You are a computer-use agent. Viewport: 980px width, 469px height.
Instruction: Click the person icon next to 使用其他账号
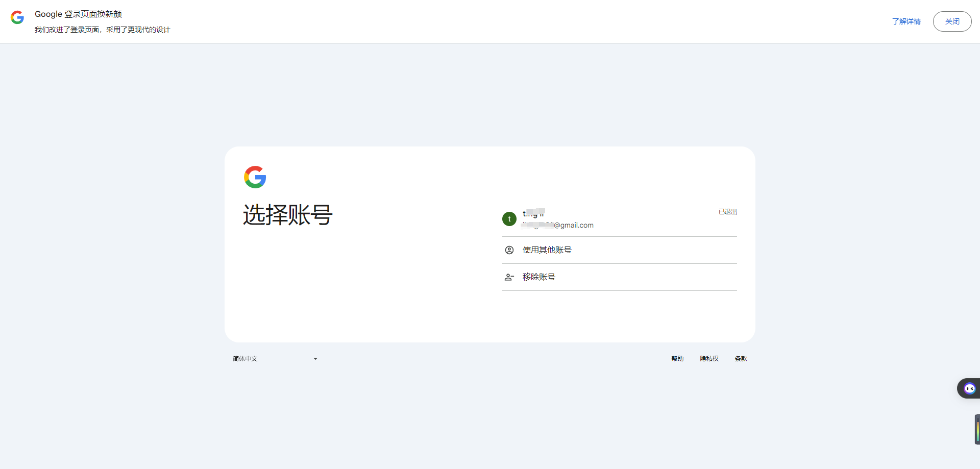coord(509,250)
